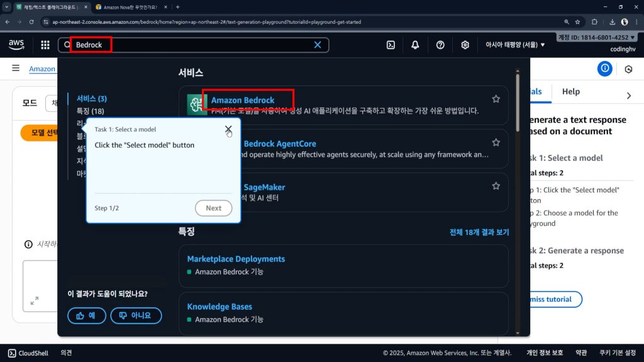Viewport: 644px width, 362px height.
Task: View site information in the address bar
Action: tap(46, 22)
